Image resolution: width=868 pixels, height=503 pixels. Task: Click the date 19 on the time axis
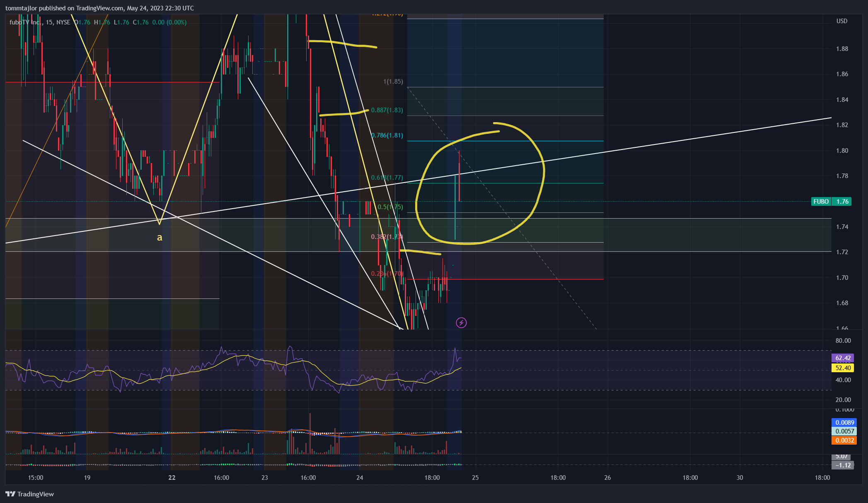tap(87, 478)
